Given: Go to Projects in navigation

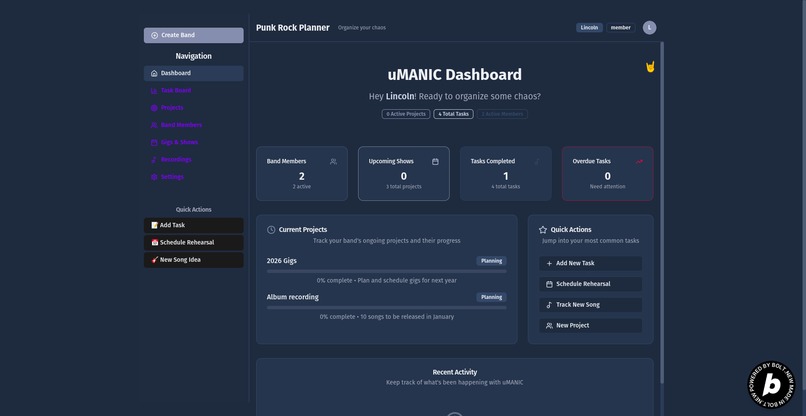Looking at the screenshot, I should 194,108.
